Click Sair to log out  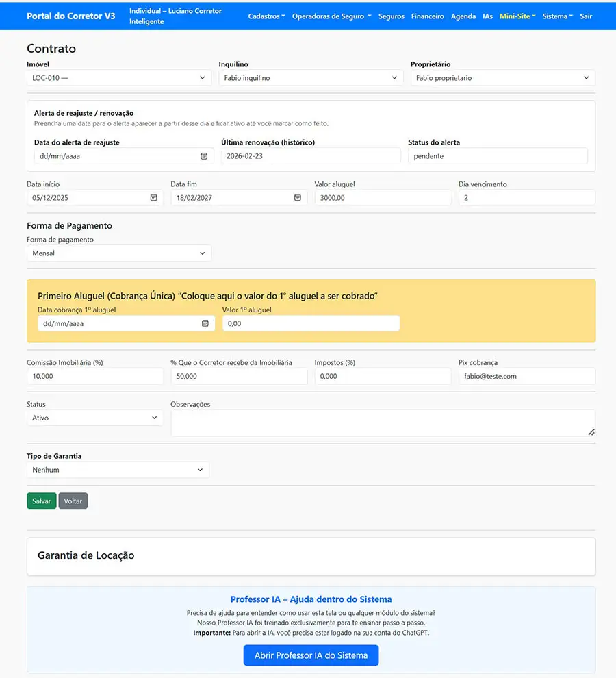586,16
